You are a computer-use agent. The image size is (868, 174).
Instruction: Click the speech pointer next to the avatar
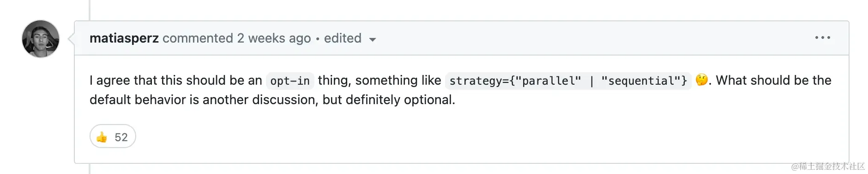[71, 38]
